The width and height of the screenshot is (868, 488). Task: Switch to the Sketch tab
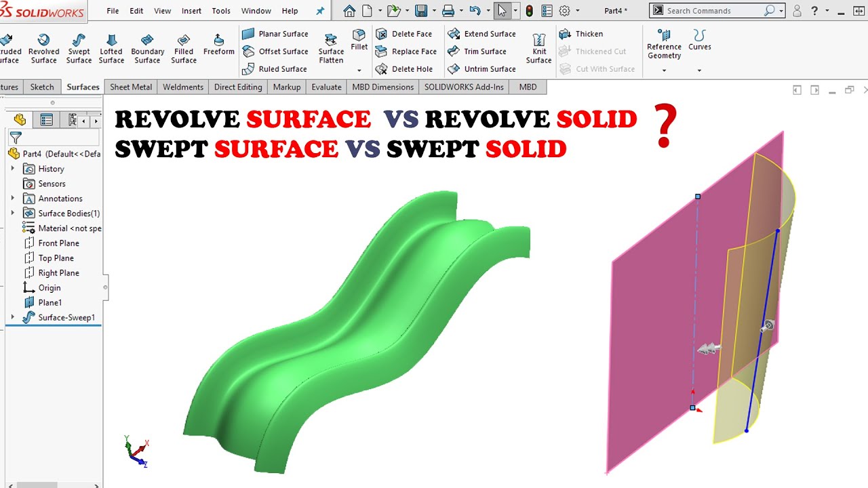[42, 87]
